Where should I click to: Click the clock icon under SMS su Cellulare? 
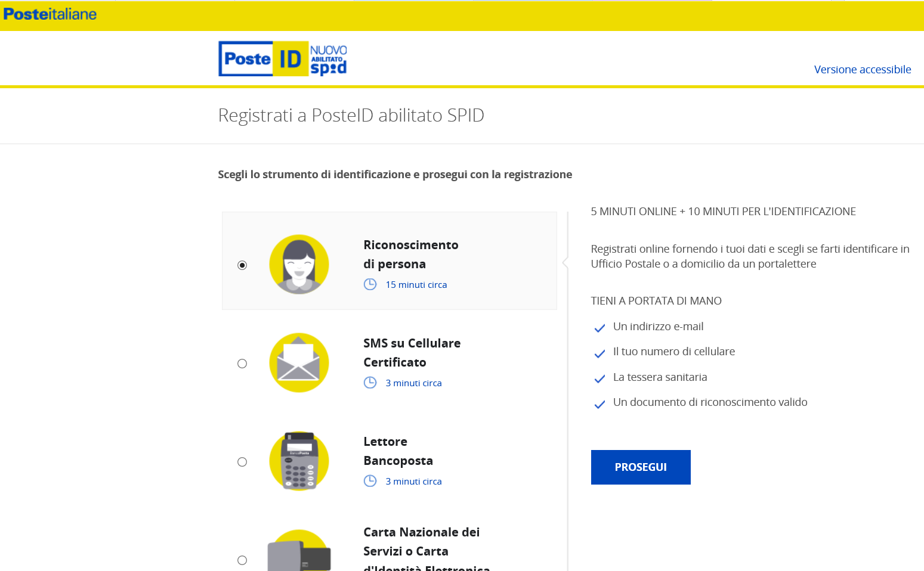point(370,383)
